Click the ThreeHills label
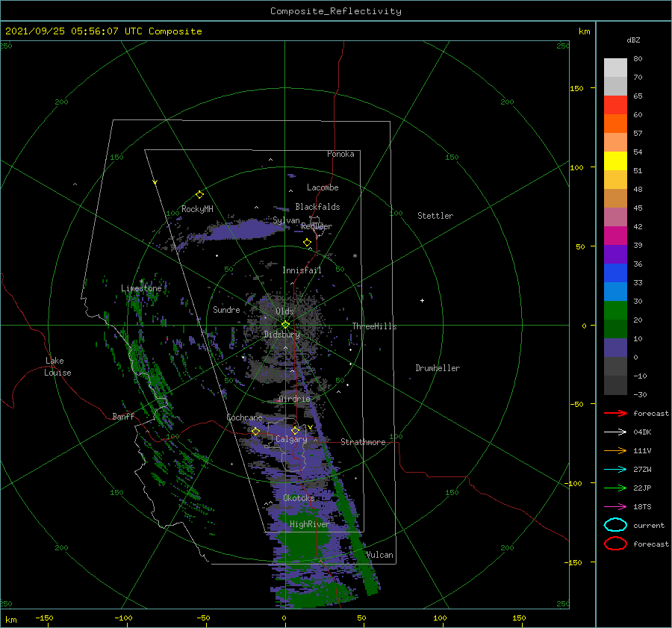672x628 pixels. [x=375, y=326]
